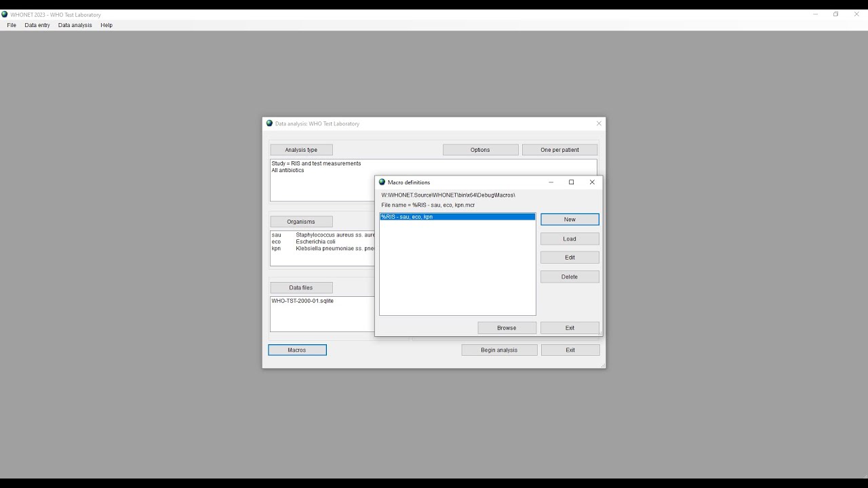Image resolution: width=868 pixels, height=488 pixels.
Task: Begin the analysis
Action: pos(499,350)
